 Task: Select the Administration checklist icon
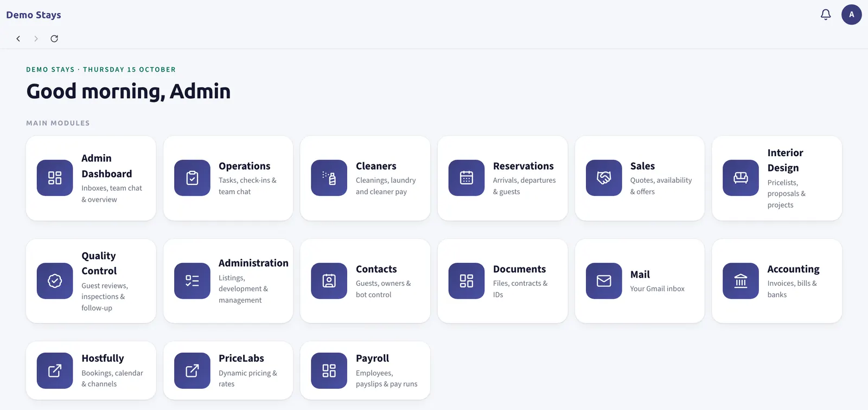tap(192, 281)
